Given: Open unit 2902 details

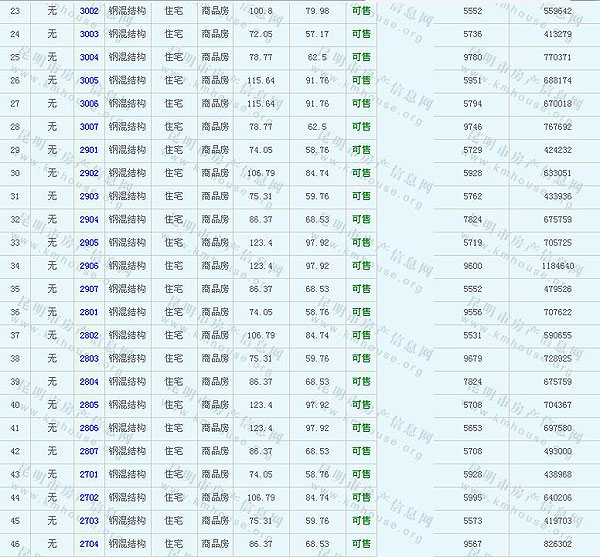Looking at the screenshot, I should tap(89, 173).
